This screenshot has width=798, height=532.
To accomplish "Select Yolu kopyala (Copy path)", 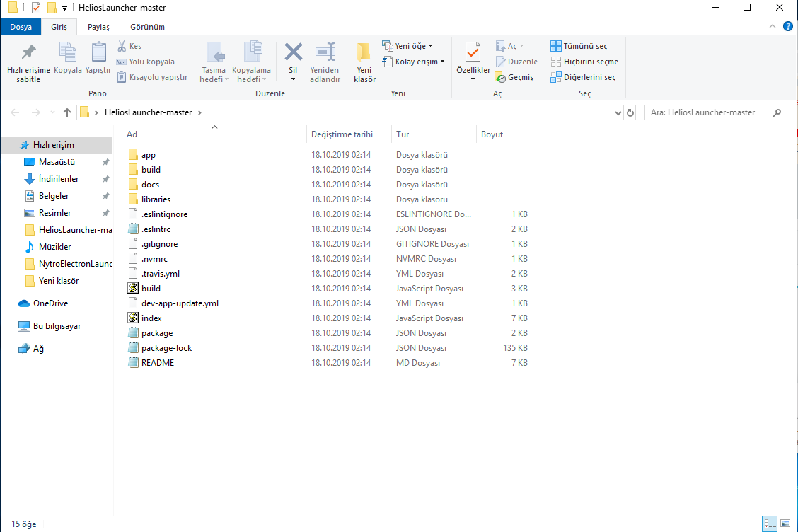I will coord(146,62).
